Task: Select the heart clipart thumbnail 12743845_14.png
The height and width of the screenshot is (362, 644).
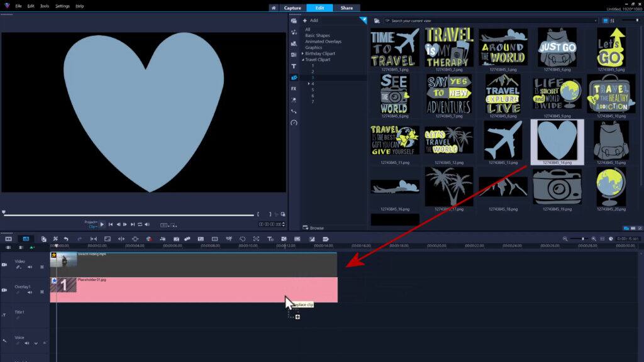Action: [x=557, y=141]
